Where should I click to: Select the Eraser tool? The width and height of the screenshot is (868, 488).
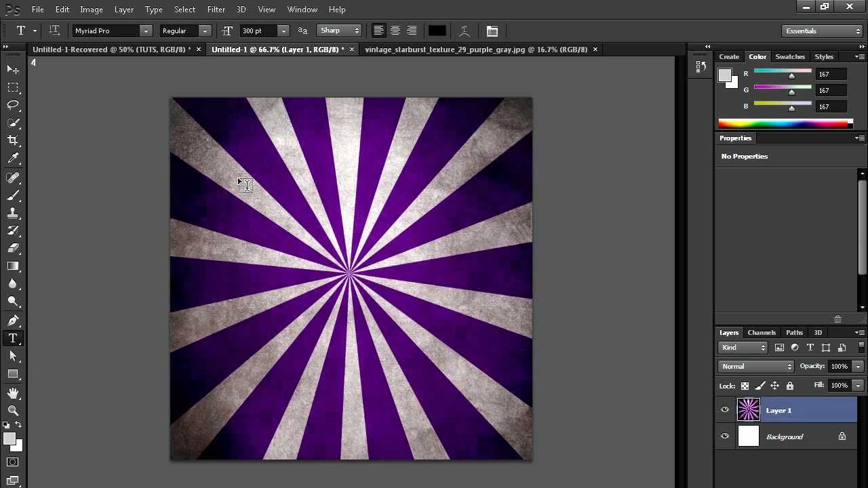pyautogui.click(x=13, y=248)
